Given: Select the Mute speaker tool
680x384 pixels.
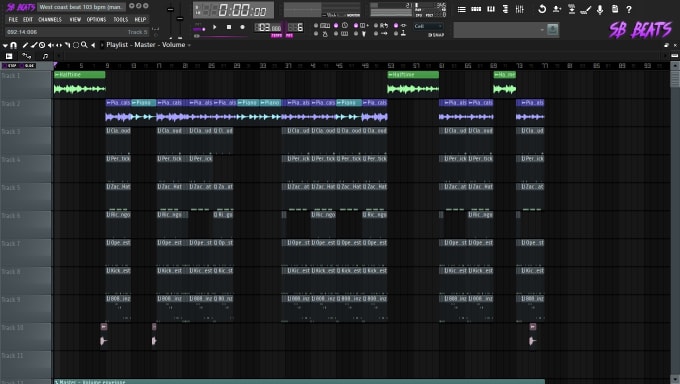Looking at the screenshot, I should click(x=50, y=45).
